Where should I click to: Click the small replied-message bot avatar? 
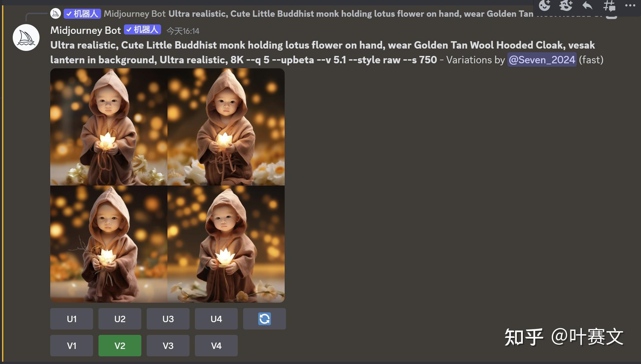click(56, 14)
